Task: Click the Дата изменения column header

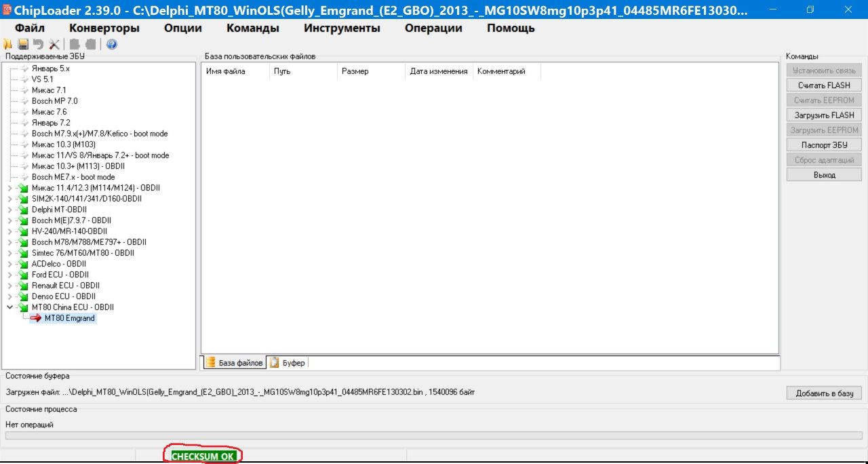Action: pos(439,71)
